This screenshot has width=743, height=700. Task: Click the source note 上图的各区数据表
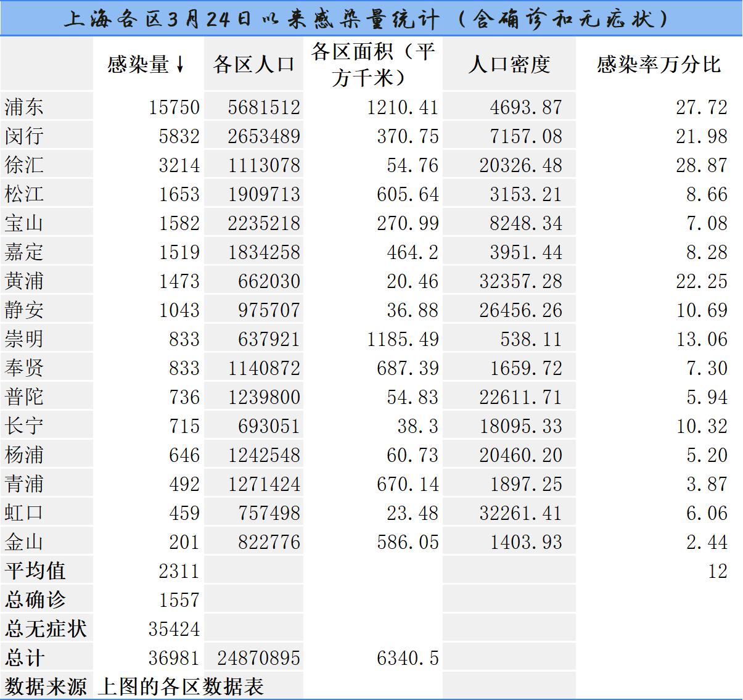coord(181,686)
